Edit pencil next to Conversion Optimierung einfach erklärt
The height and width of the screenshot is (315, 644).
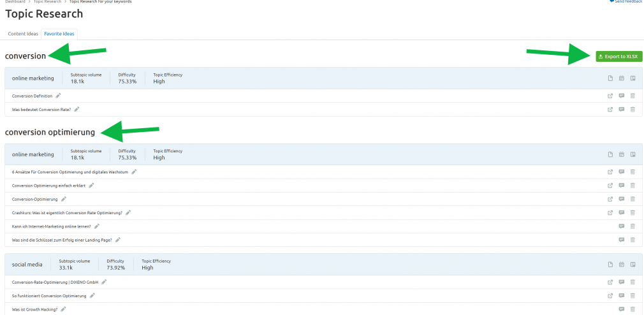point(91,185)
